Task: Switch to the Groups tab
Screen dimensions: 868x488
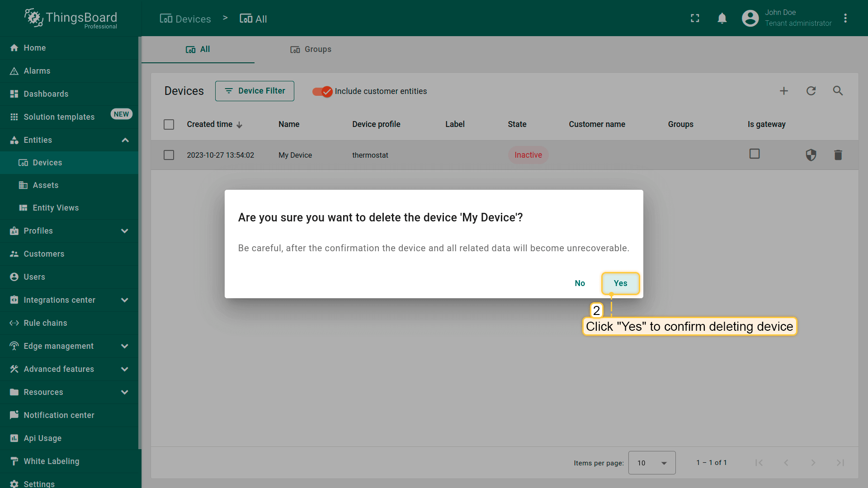Action: [311, 49]
